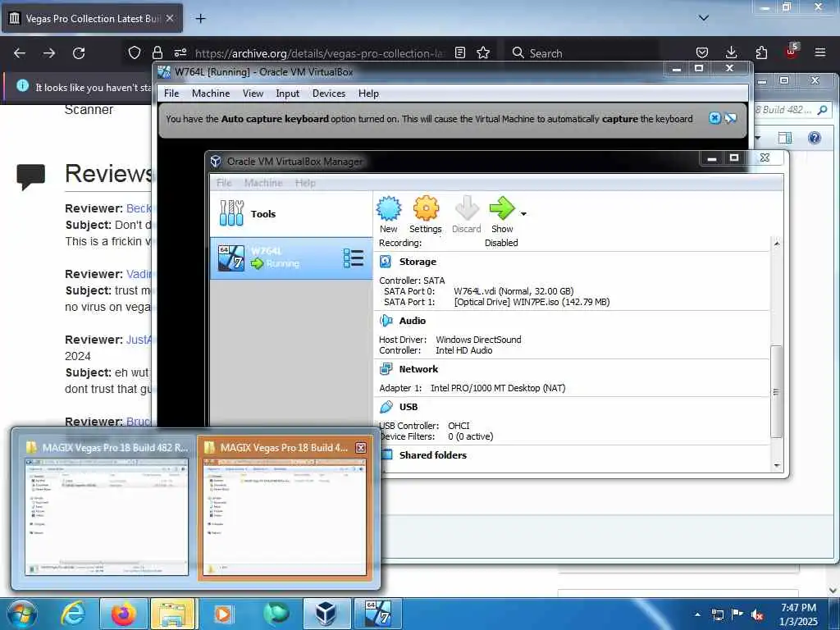Show hidden system tray icons arrow
Viewport: 840px width, 630px height.
[697, 614]
